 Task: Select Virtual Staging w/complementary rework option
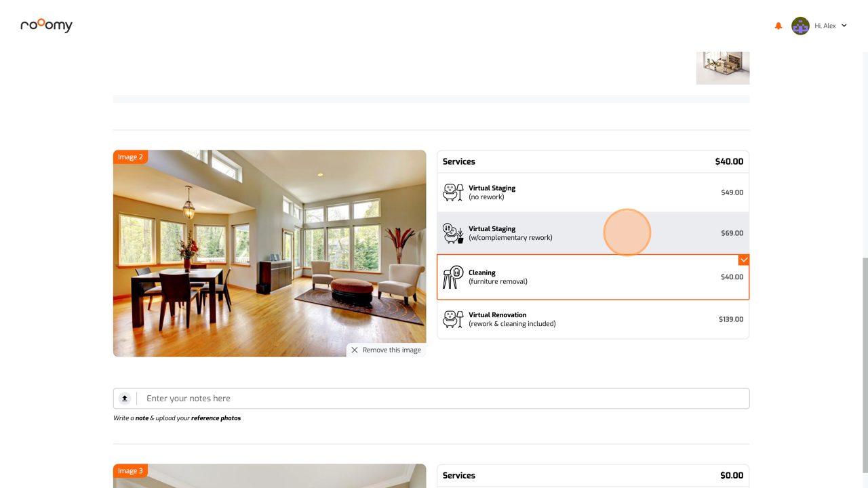(x=593, y=233)
